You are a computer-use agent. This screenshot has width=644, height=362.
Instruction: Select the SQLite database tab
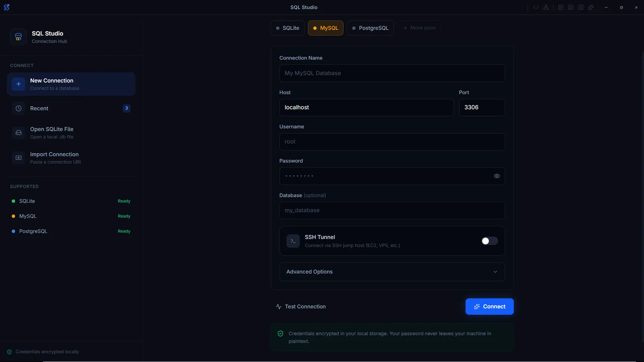coord(287,28)
